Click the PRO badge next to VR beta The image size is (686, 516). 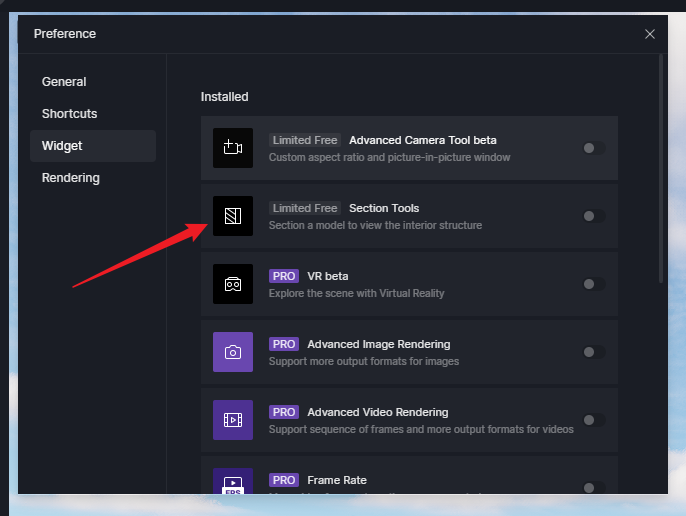[284, 276]
